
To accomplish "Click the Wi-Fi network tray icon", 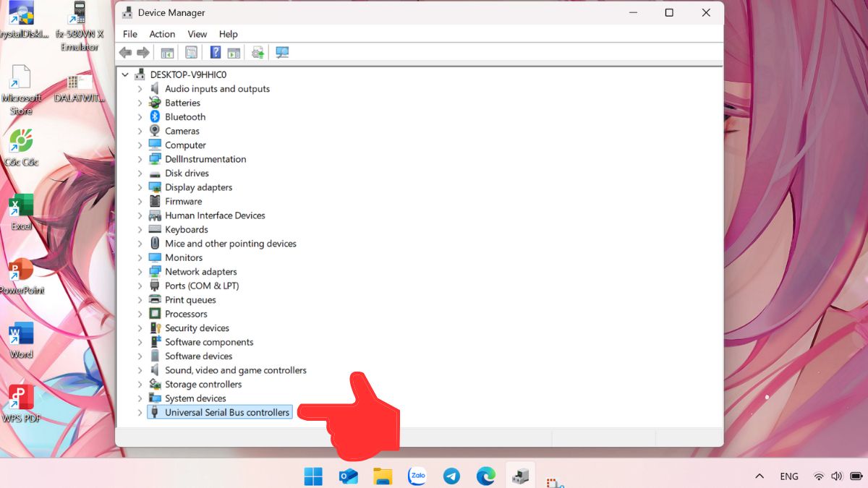I will click(x=819, y=476).
